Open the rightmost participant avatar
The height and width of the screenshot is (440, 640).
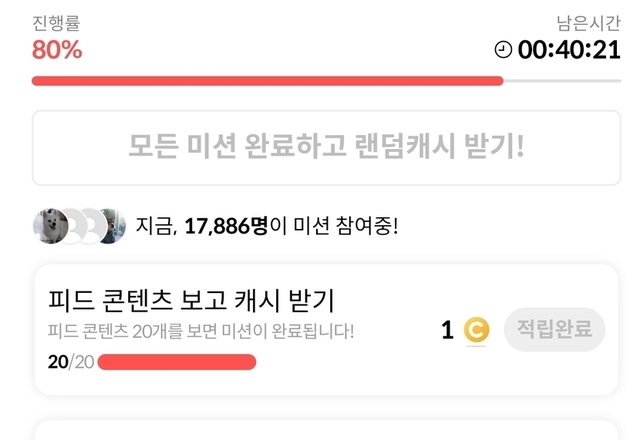[114, 226]
